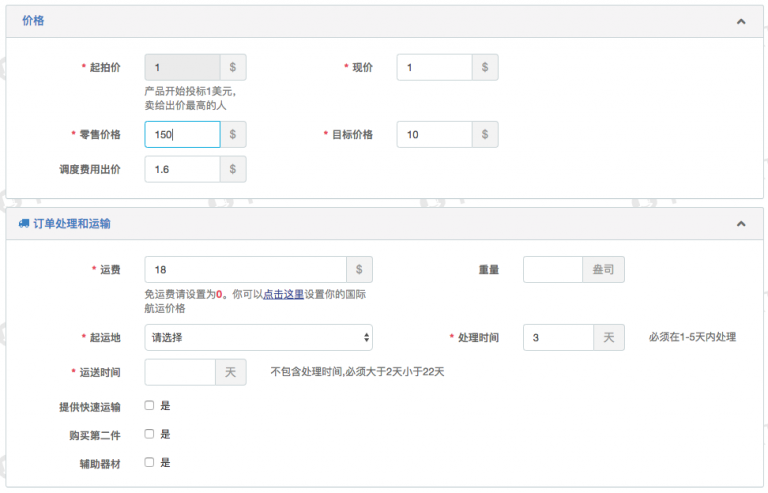Screen dimensions: 768x493
Task: Focus the 运费 input field
Action: (x=246, y=269)
